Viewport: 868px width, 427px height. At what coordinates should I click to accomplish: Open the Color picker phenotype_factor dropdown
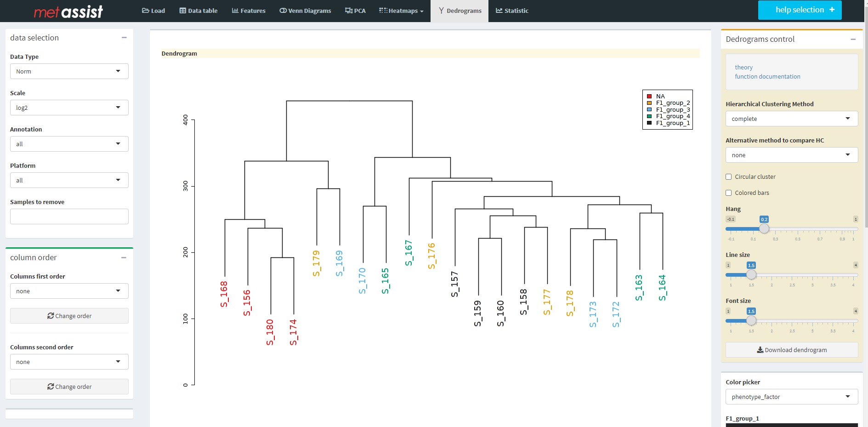coord(791,397)
